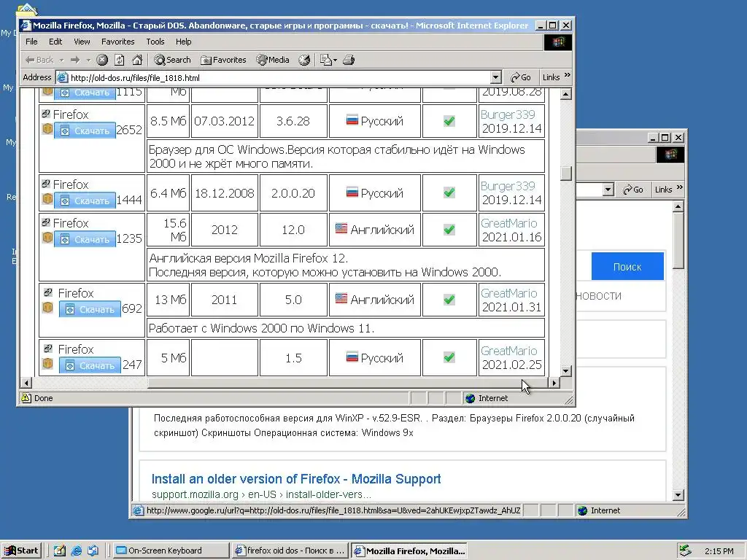Image resolution: width=747 pixels, height=560 pixels.
Task: Open the Favorites menu
Action: coord(117,42)
